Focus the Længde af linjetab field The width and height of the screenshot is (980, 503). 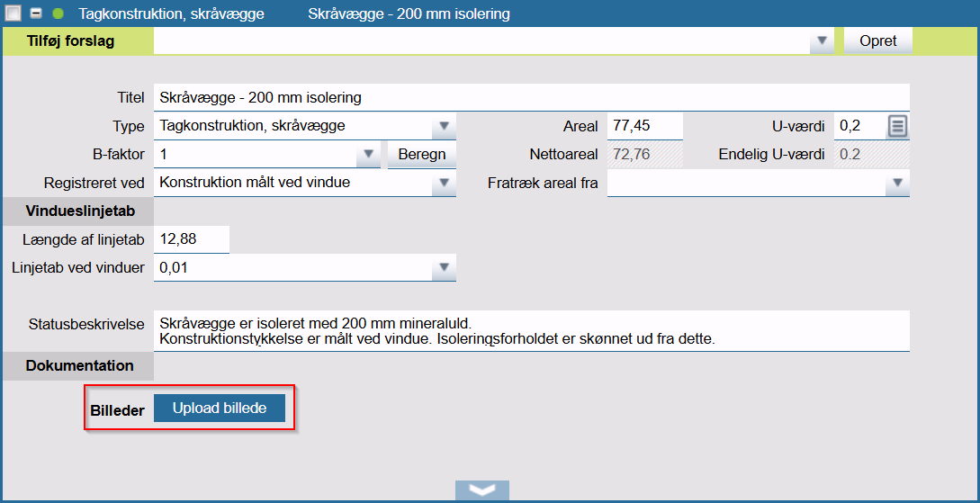(192, 239)
